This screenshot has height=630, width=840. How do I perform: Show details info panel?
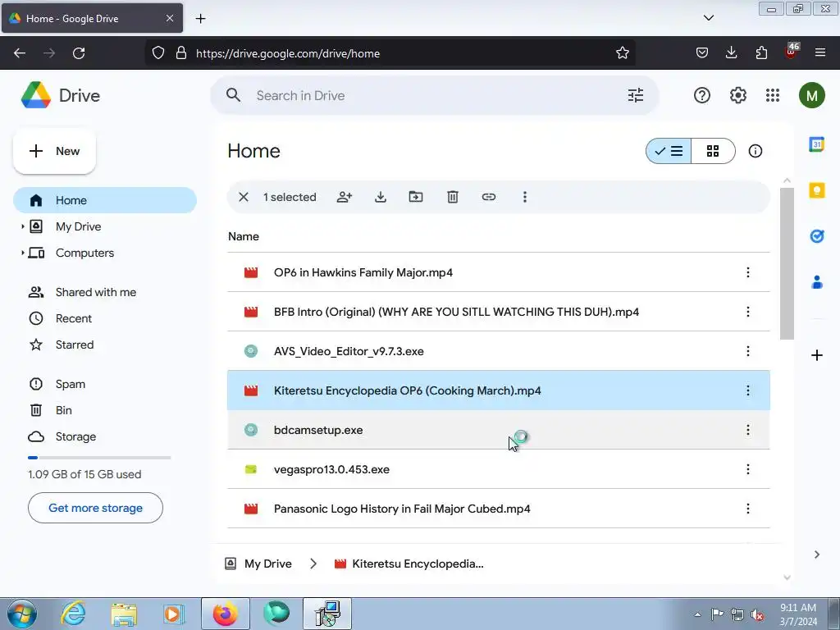756,151
